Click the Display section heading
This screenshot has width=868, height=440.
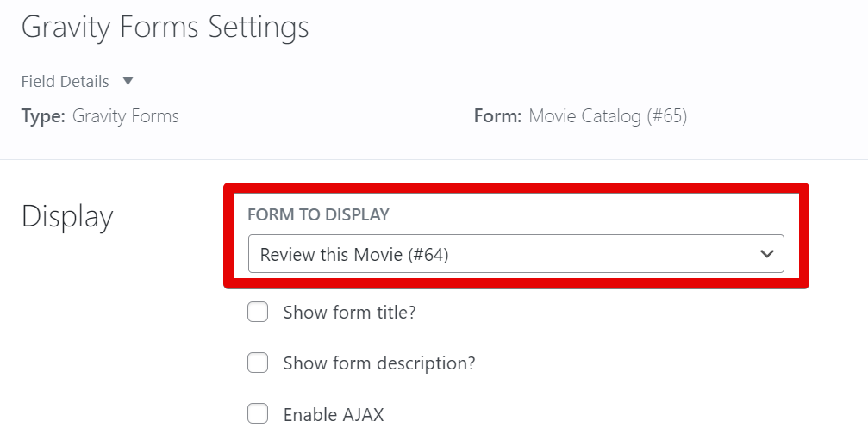coord(67,217)
